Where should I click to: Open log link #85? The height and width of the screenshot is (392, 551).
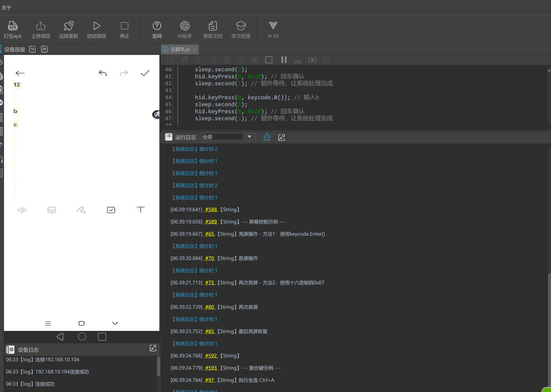209,331
